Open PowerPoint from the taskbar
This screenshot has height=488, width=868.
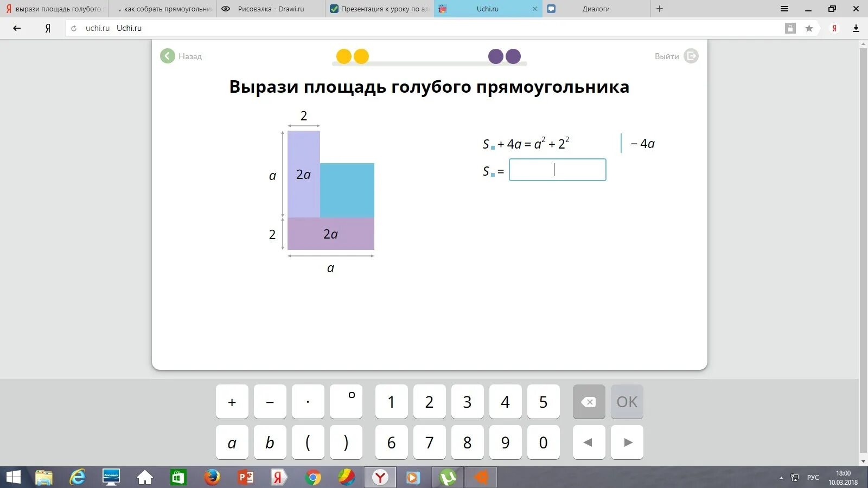point(246,477)
